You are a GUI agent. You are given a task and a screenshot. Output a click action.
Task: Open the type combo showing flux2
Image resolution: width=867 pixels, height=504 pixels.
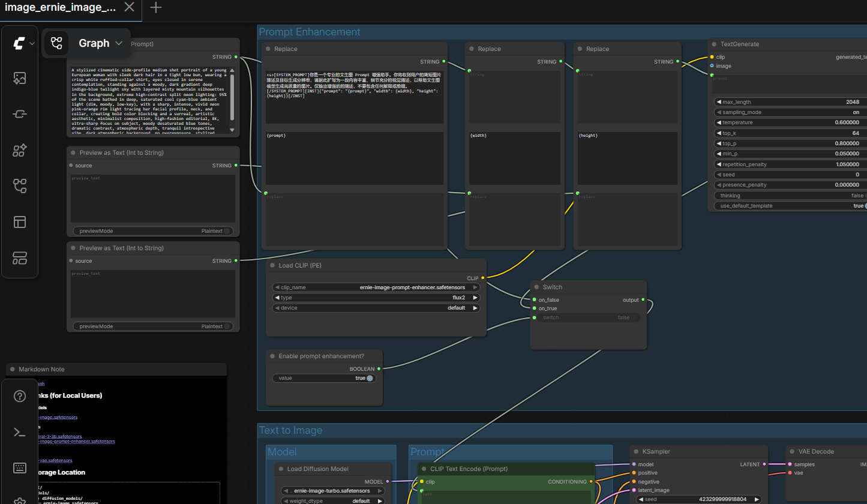[x=376, y=298]
